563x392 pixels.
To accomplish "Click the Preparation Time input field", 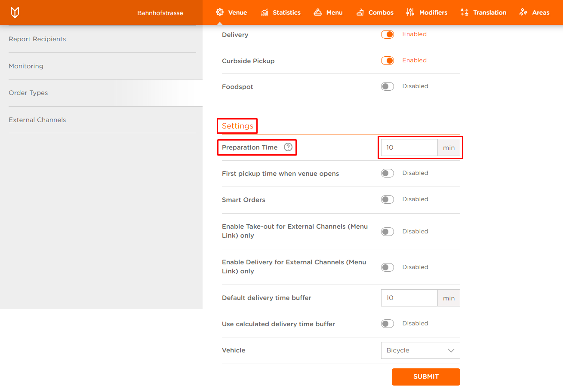I will [x=409, y=147].
